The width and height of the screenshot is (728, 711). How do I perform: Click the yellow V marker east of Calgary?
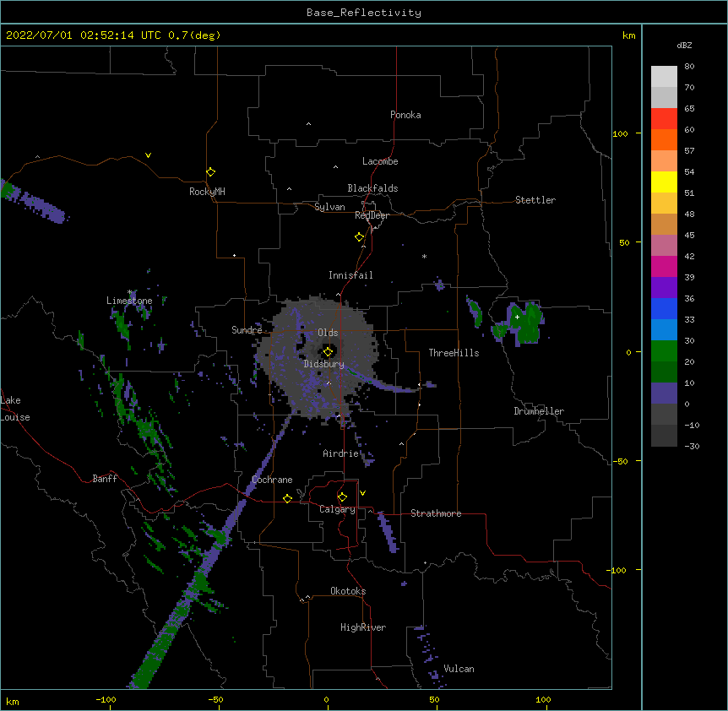[x=362, y=493]
